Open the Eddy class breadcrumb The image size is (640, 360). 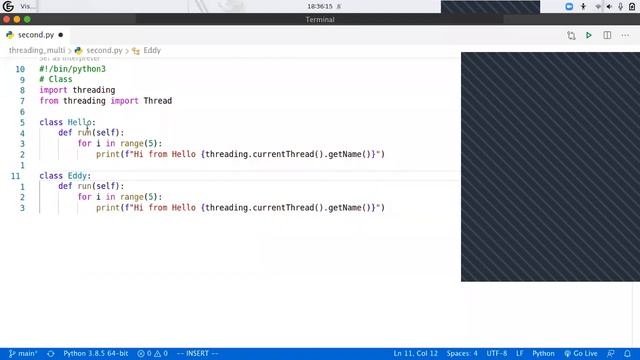pos(152,50)
